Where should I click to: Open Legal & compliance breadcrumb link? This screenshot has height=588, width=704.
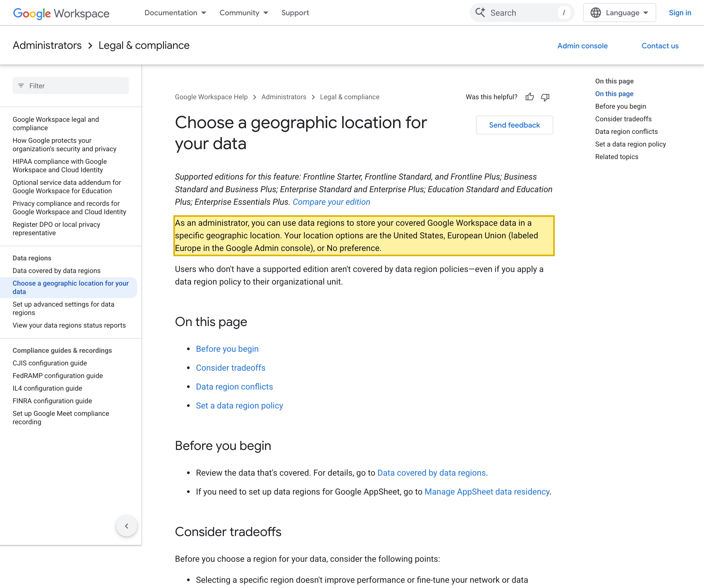pos(350,97)
